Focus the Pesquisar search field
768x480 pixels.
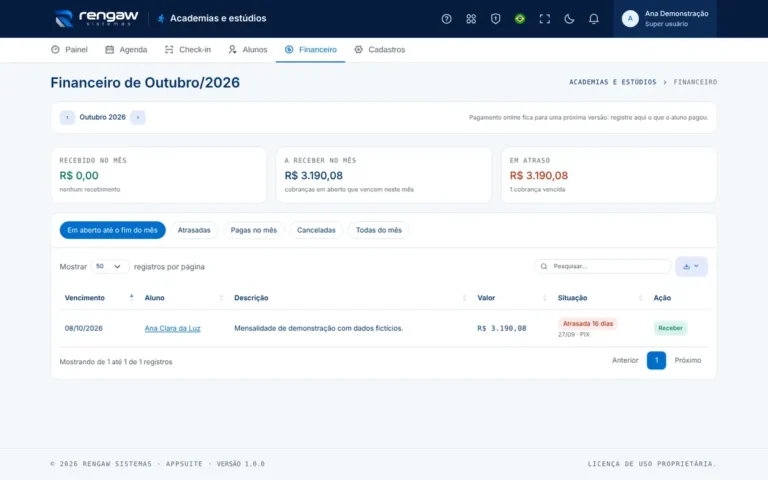[602, 266]
